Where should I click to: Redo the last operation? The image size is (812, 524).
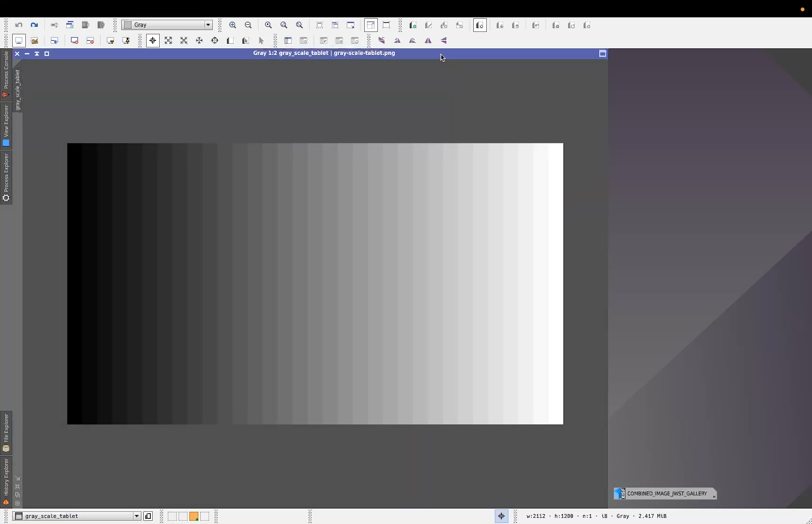point(34,25)
